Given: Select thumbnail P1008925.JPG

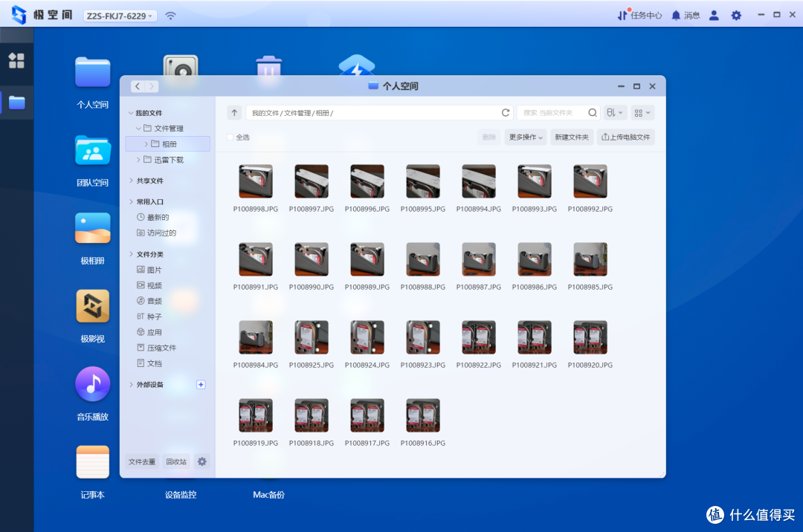Looking at the screenshot, I should (x=312, y=337).
